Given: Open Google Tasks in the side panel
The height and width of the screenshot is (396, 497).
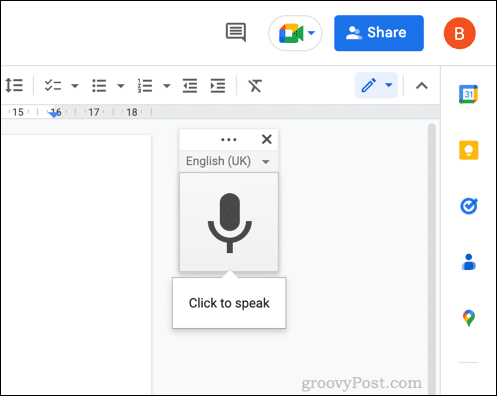Looking at the screenshot, I should (x=469, y=206).
